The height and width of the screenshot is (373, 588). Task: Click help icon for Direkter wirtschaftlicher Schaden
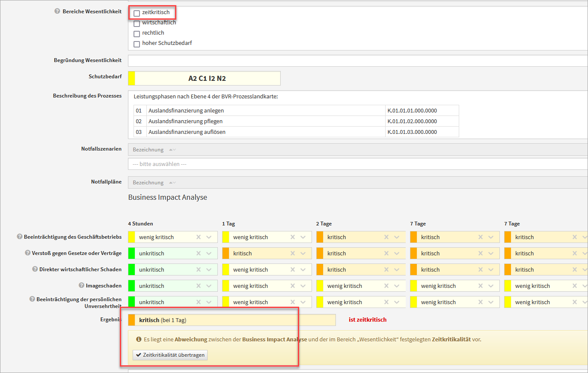click(35, 269)
